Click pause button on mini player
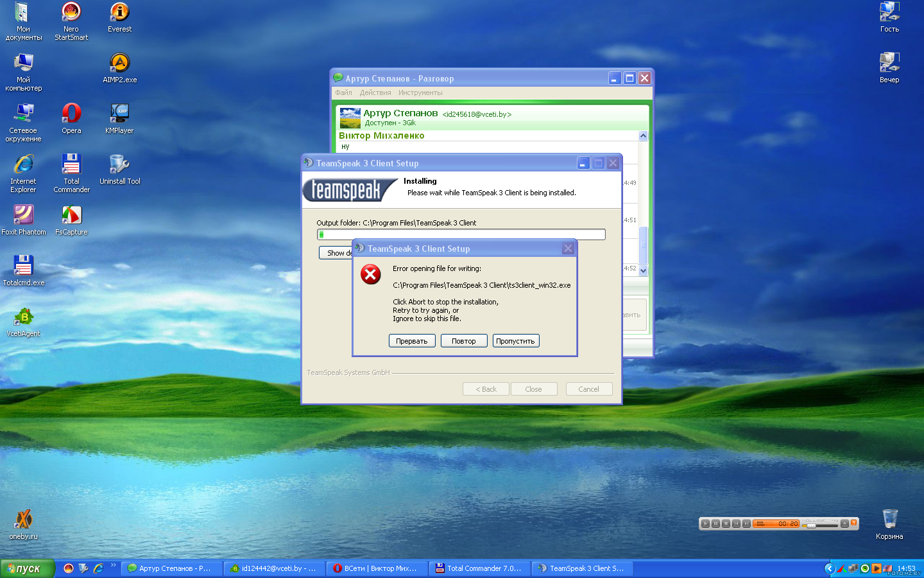 (x=715, y=523)
